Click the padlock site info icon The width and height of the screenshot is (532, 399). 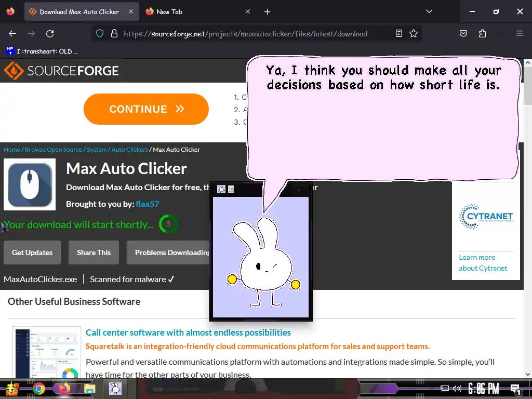[x=114, y=33]
